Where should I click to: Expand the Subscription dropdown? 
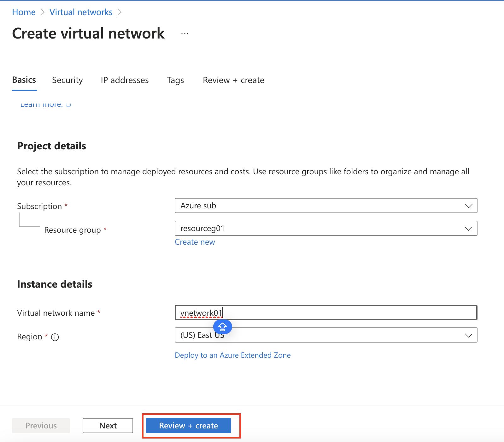tap(326, 206)
